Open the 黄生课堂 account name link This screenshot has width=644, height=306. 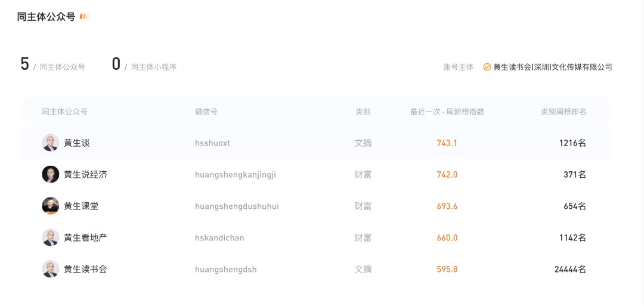coord(81,206)
